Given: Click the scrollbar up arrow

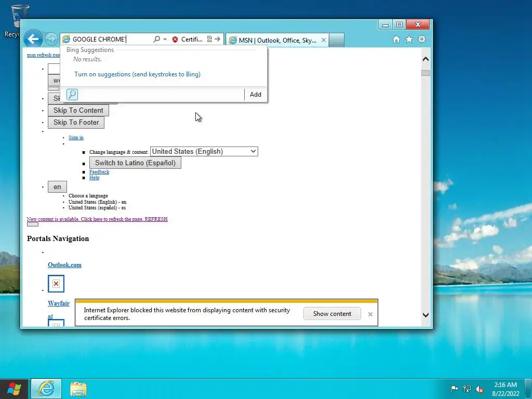Looking at the screenshot, I should coord(426,59).
